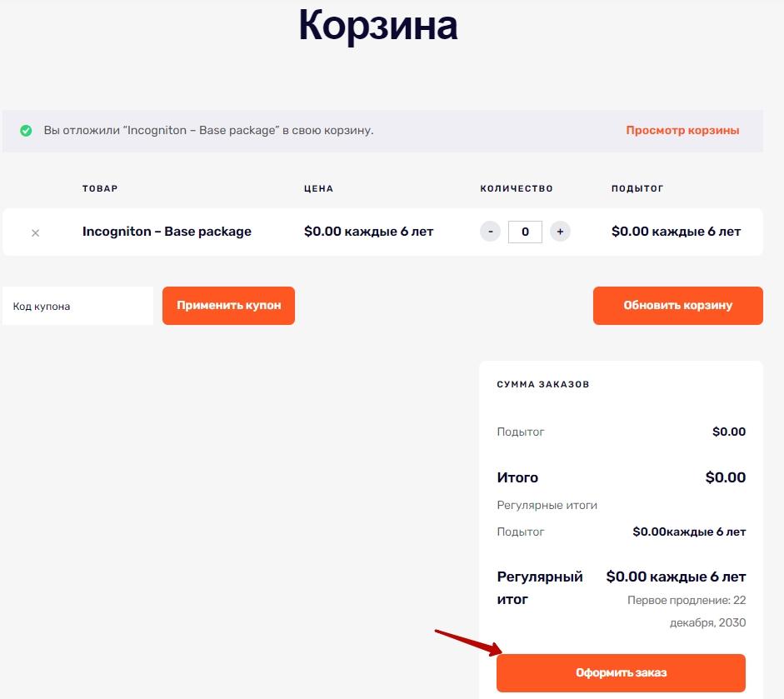Click the green success checkmark icon

click(x=26, y=131)
